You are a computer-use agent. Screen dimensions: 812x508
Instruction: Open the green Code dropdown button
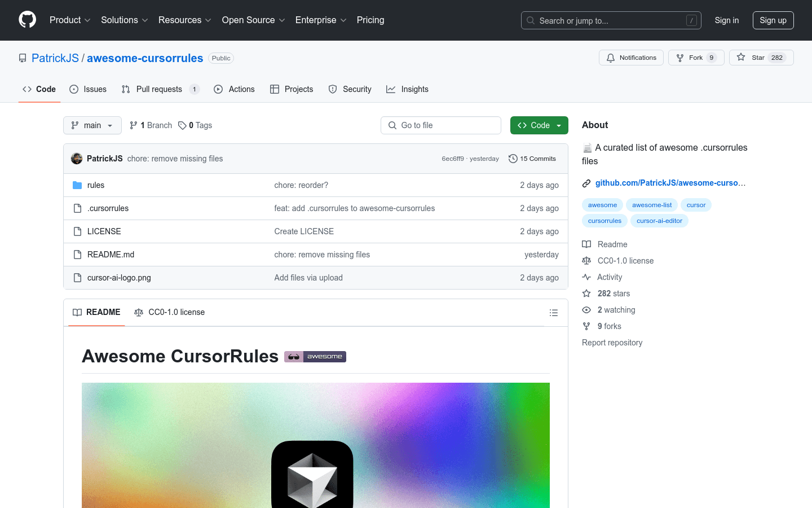(539, 125)
